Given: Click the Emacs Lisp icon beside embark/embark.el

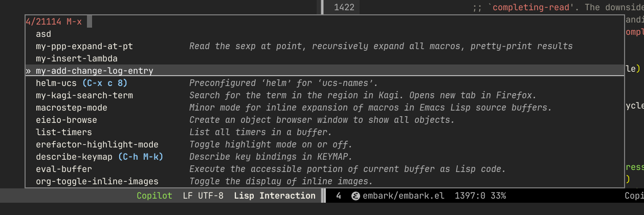Looking at the screenshot, I should 356,196.
